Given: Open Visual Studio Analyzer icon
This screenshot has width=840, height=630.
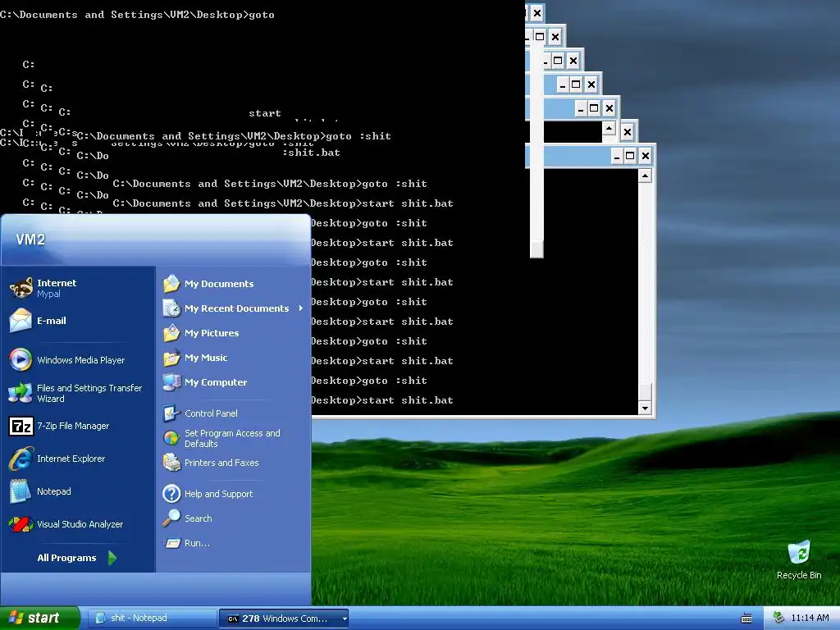Looking at the screenshot, I should coord(21,524).
